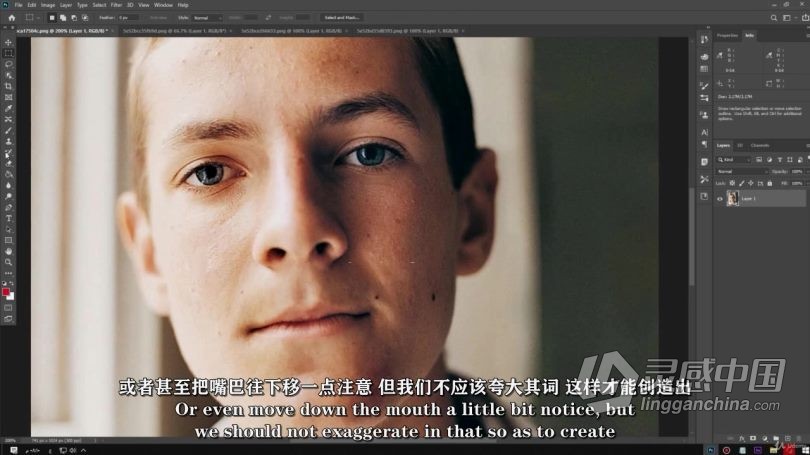Open the Edit Toolbar ellipsis

click(x=8, y=273)
